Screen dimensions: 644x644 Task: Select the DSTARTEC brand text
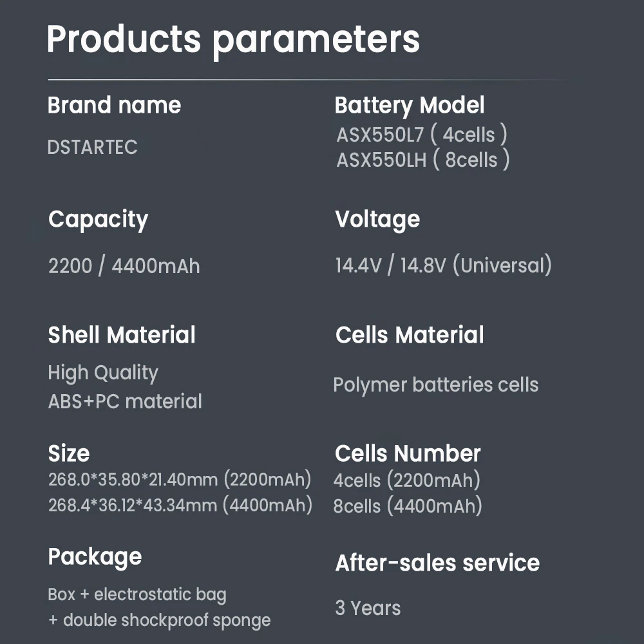point(93,147)
